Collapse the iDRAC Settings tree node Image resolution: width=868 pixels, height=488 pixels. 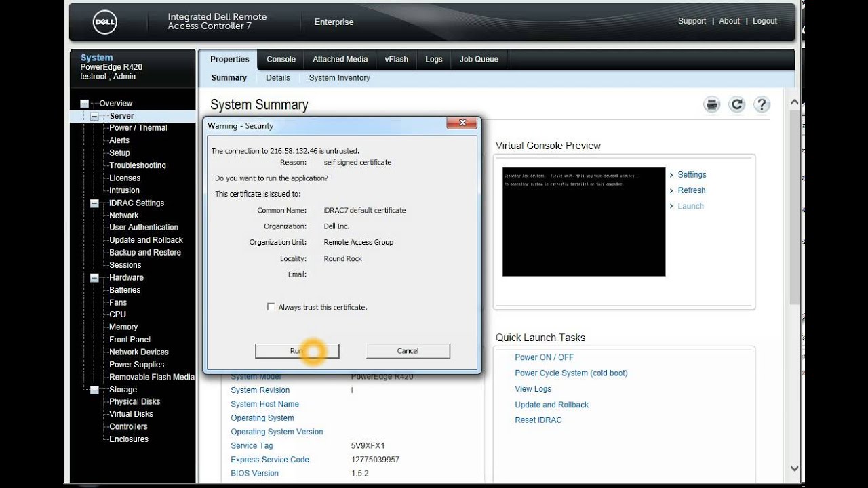pos(96,203)
